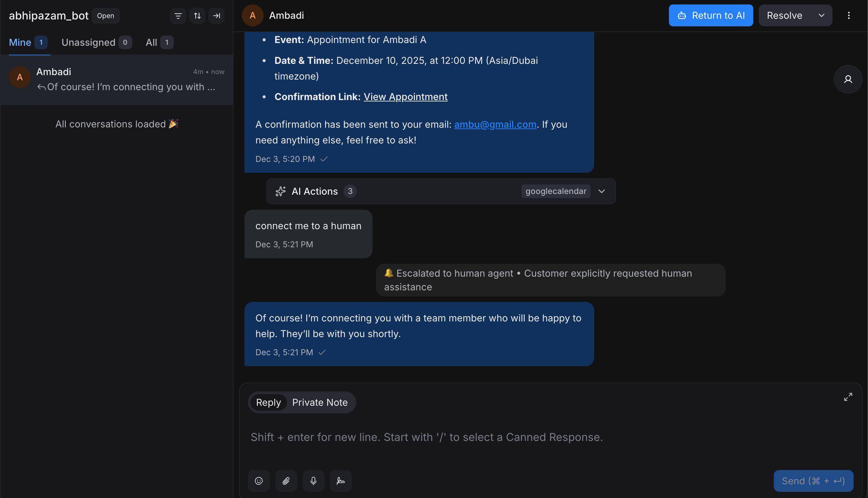Viewport: 868px width, 498px height.
Task: Select the Reply mode toggle
Action: (x=268, y=402)
